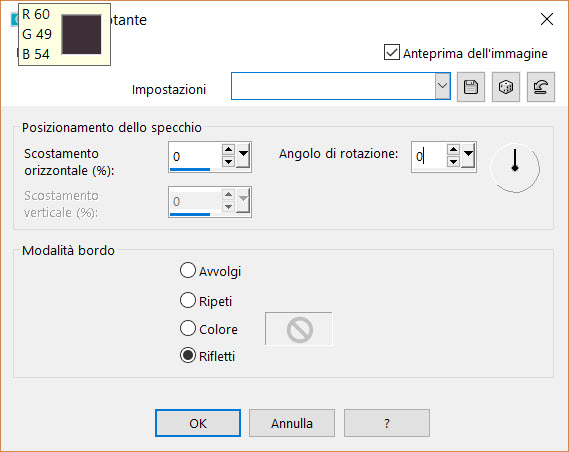Increase rotation angle with up spinner arrow
Viewport: 569px width, 452px height.
(x=453, y=149)
